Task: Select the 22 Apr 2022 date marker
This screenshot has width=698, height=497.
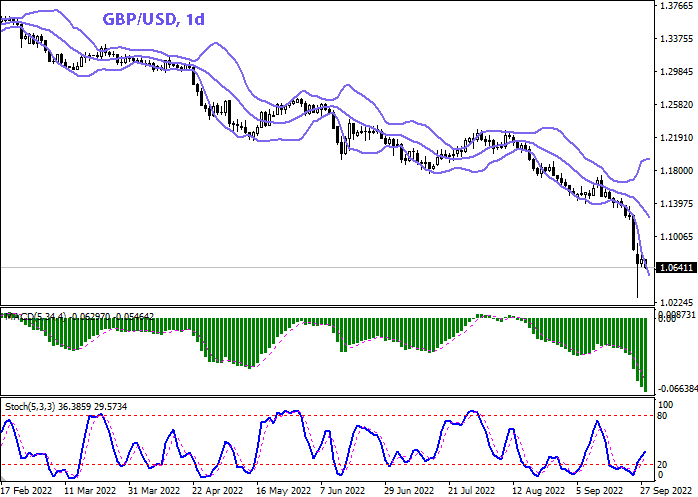Action: (216, 491)
